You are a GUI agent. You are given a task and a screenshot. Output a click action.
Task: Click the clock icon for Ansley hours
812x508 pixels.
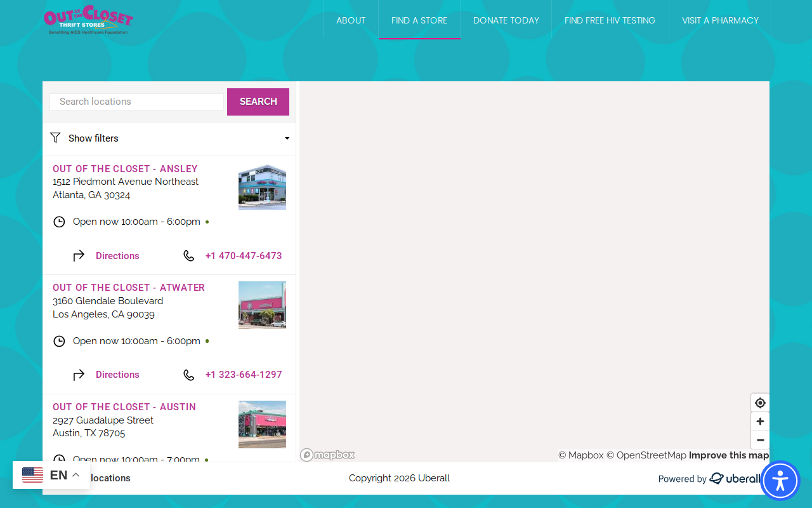pyautogui.click(x=59, y=222)
